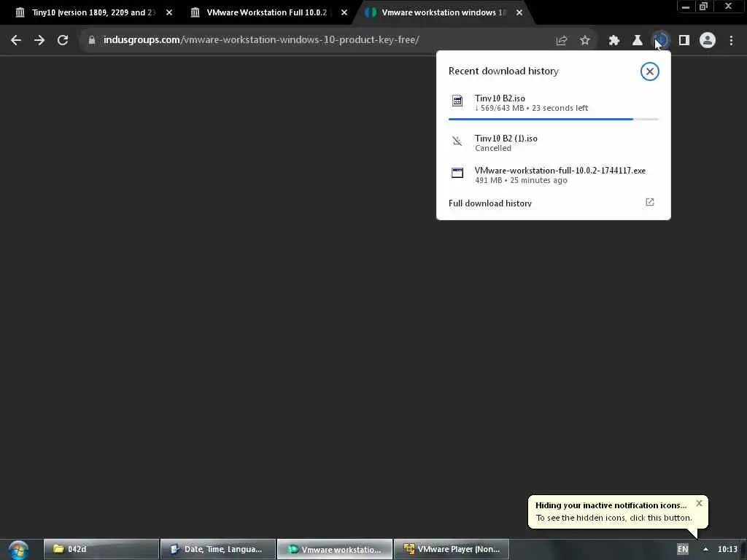Go back to the previous page
Image resolution: width=747 pixels, height=560 pixels.
click(16, 40)
